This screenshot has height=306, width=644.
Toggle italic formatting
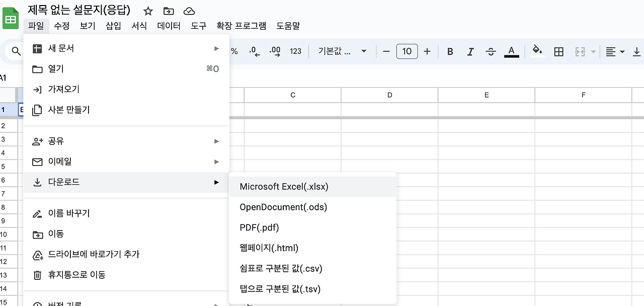470,51
